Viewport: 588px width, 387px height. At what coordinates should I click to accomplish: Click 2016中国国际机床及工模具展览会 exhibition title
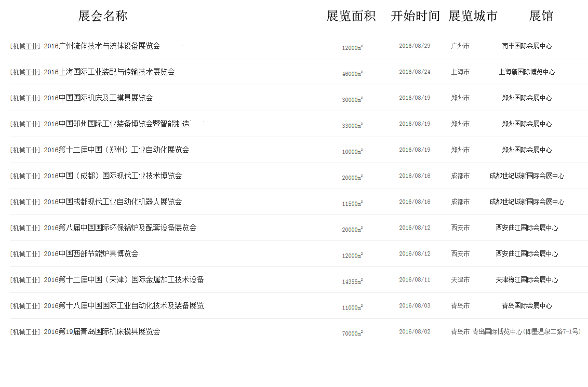98,98
